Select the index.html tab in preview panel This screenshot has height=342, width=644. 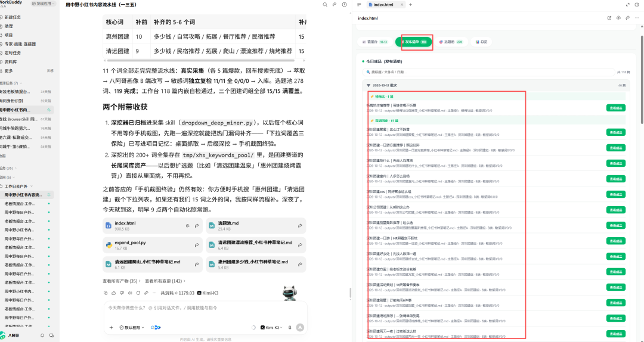pos(383,5)
